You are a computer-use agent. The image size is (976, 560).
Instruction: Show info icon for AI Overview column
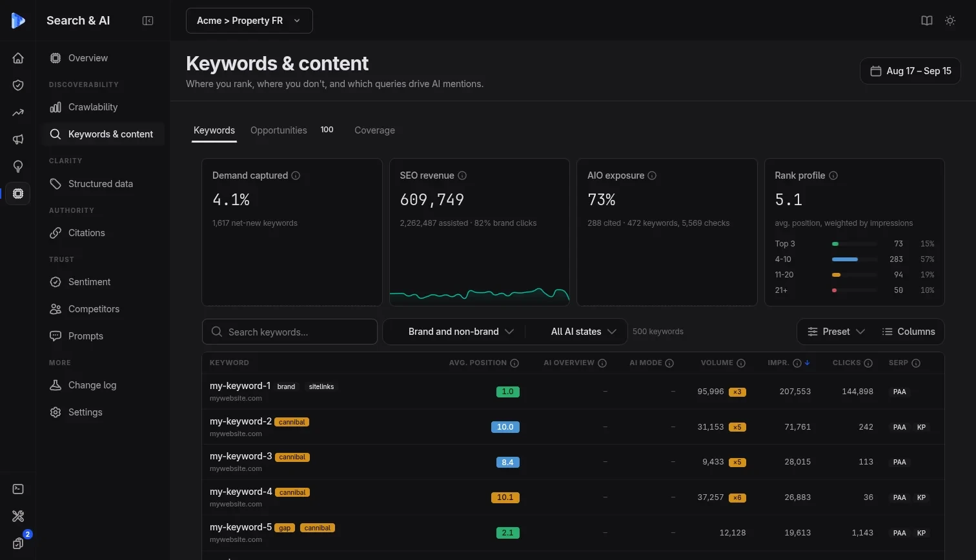(602, 363)
